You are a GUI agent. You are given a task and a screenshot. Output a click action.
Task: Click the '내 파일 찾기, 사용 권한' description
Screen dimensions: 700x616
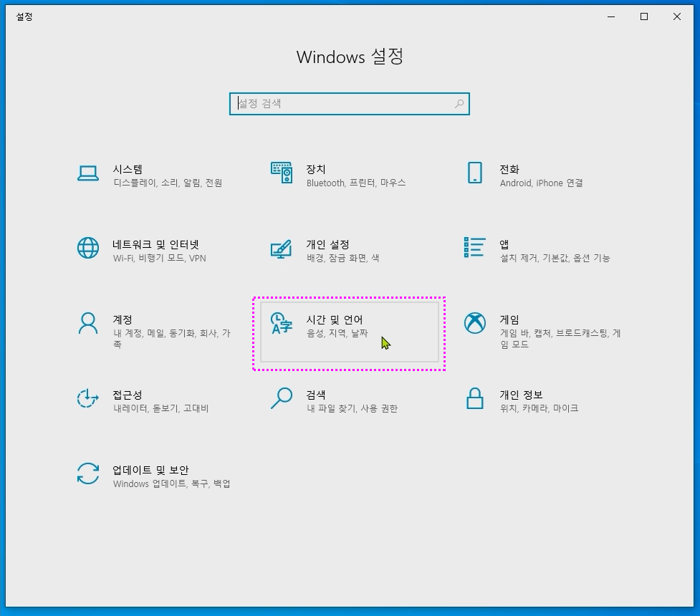pyautogui.click(x=352, y=408)
